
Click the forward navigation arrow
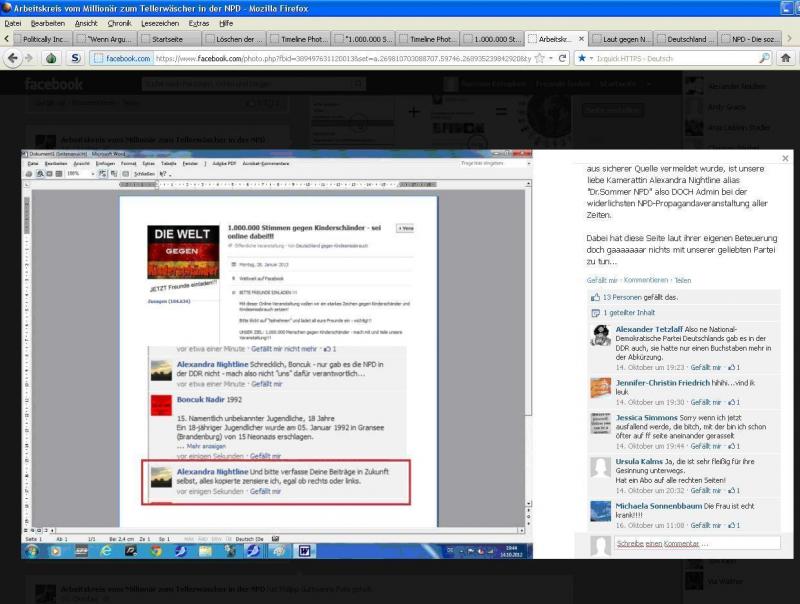[27, 58]
